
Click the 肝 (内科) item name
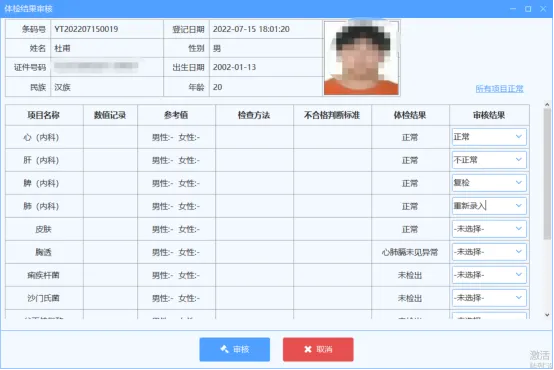(x=41, y=160)
